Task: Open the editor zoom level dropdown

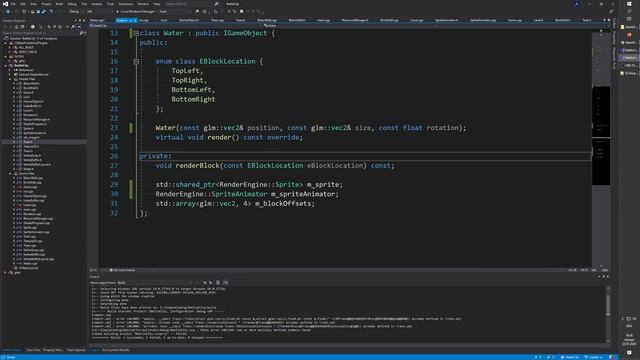Action: tap(95, 270)
